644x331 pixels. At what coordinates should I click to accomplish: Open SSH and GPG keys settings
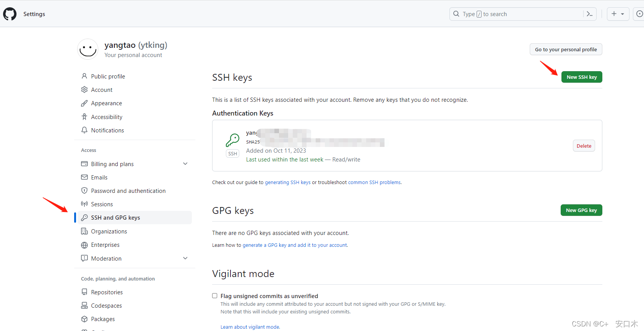coord(115,218)
